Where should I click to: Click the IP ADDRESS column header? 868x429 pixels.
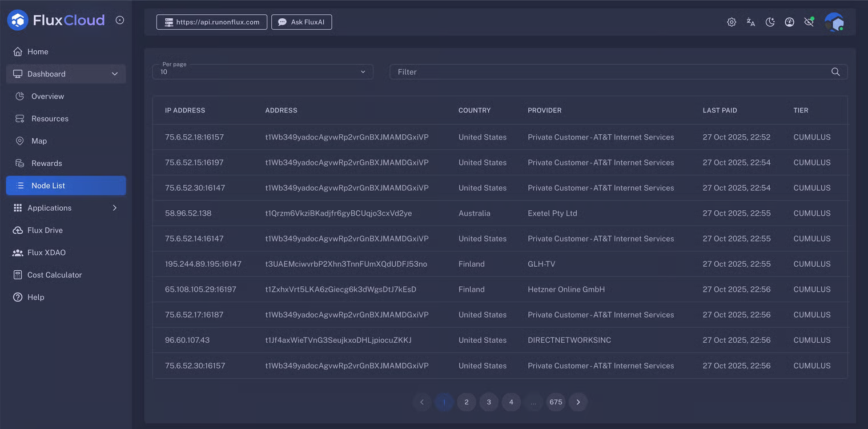(x=185, y=110)
